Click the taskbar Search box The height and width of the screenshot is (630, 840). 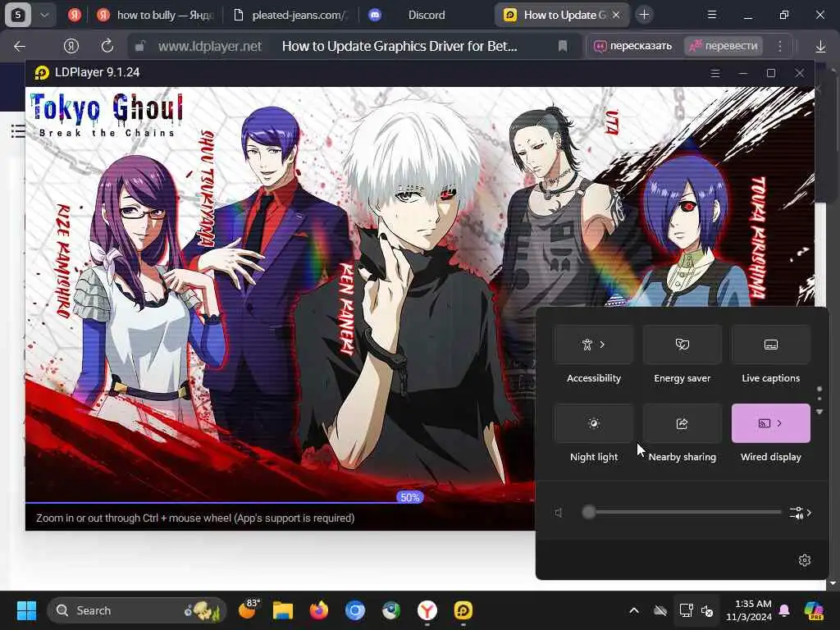click(x=137, y=610)
